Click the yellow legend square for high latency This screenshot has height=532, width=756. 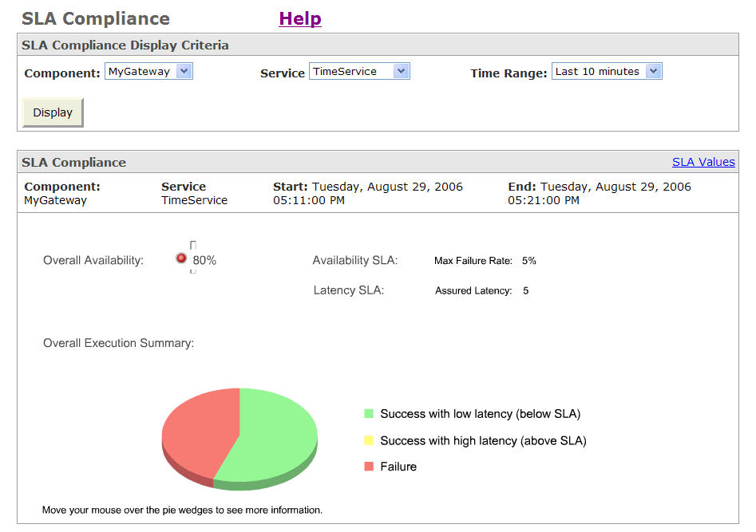coord(369,440)
